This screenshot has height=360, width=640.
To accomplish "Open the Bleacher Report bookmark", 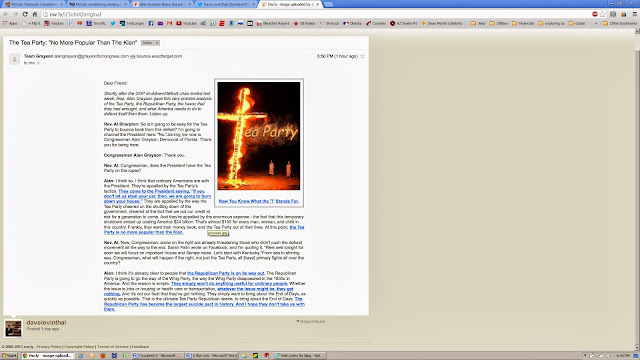I will pyautogui.click(x=273, y=23).
